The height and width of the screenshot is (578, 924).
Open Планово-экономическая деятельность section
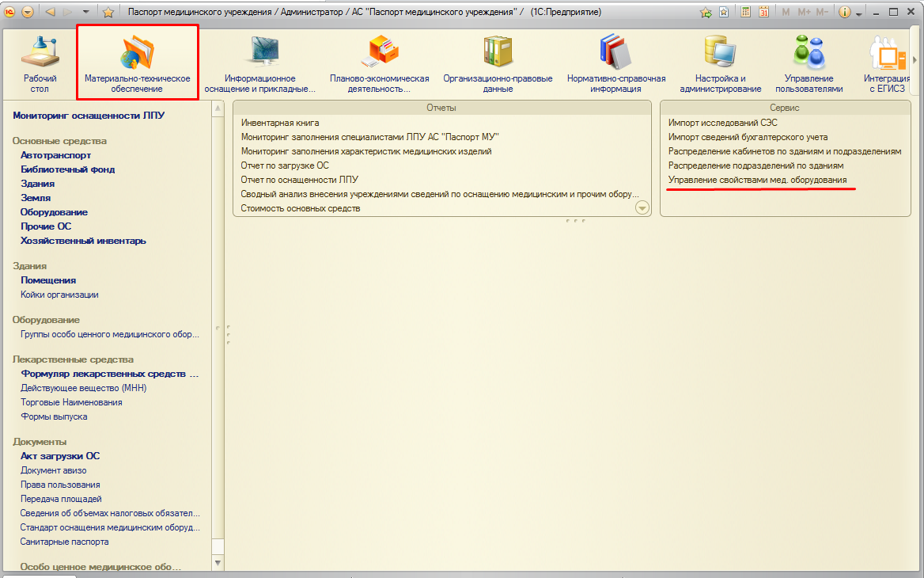pyautogui.click(x=379, y=62)
